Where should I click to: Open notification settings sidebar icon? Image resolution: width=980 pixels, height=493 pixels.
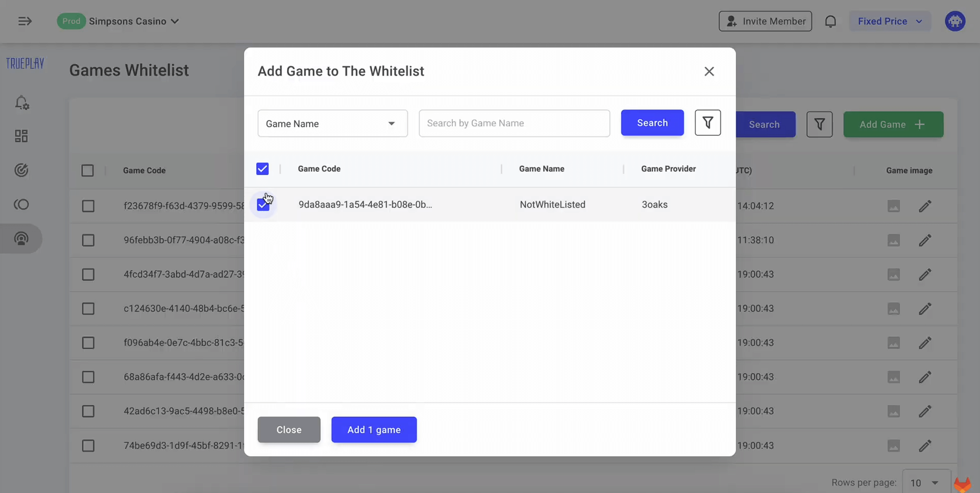coord(22,103)
